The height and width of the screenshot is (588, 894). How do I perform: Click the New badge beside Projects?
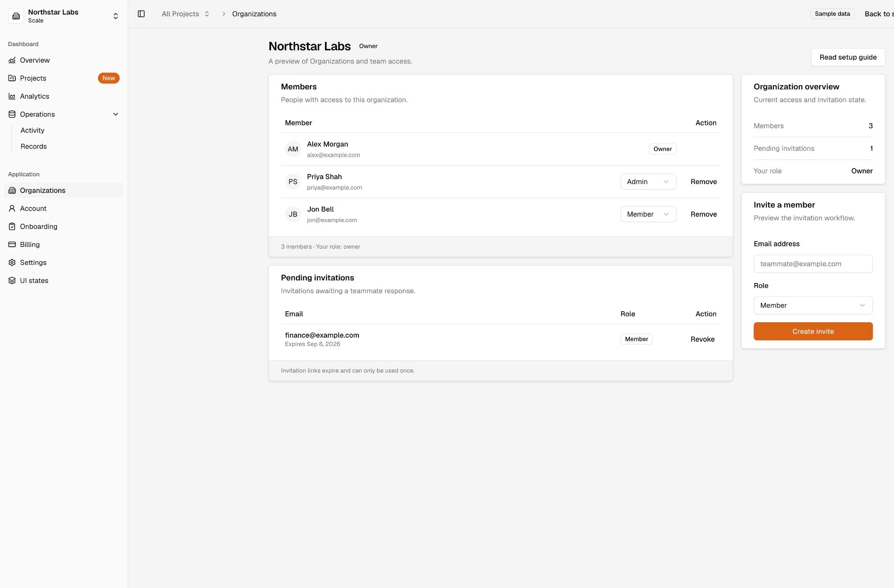point(109,78)
